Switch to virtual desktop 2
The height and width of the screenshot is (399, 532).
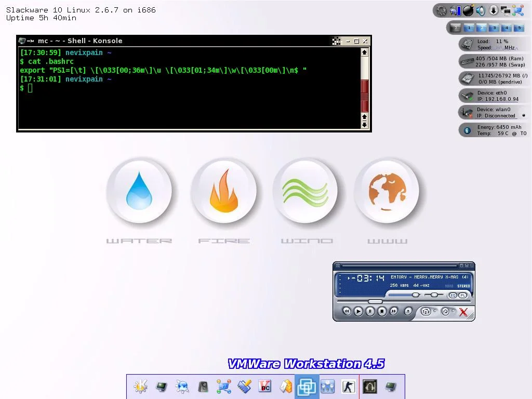[x=482, y=28]
